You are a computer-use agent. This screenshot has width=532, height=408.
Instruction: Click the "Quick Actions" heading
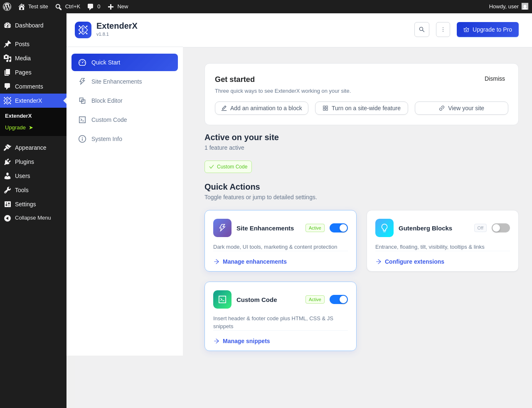coord(232,187)
